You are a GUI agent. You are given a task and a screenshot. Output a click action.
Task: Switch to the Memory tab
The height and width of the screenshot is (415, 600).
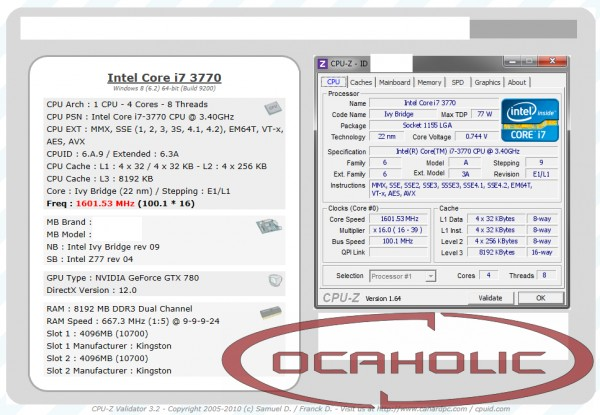tap(429, 82)
